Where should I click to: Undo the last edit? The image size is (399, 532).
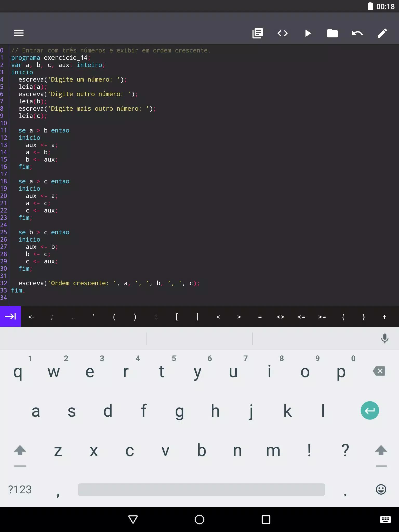coord(357,33)
